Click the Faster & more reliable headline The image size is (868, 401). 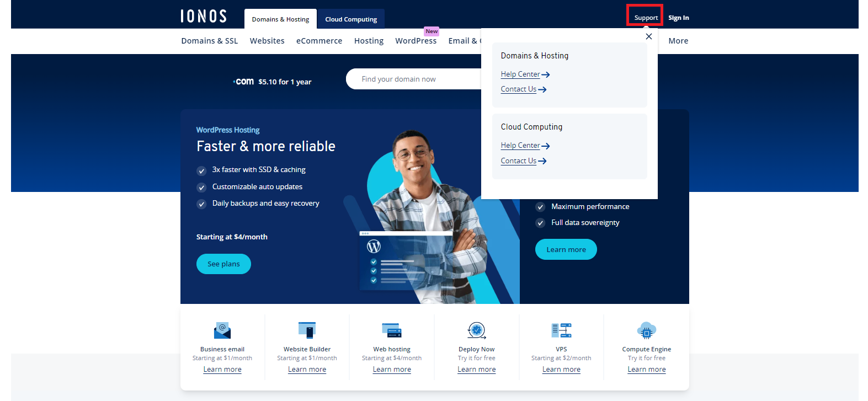point(266,146)
